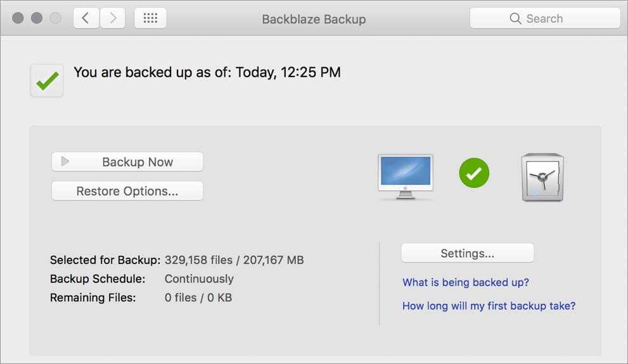Screen dimensions: 628x364
Task: Open the Settings dialog
Action: point(468,253)
